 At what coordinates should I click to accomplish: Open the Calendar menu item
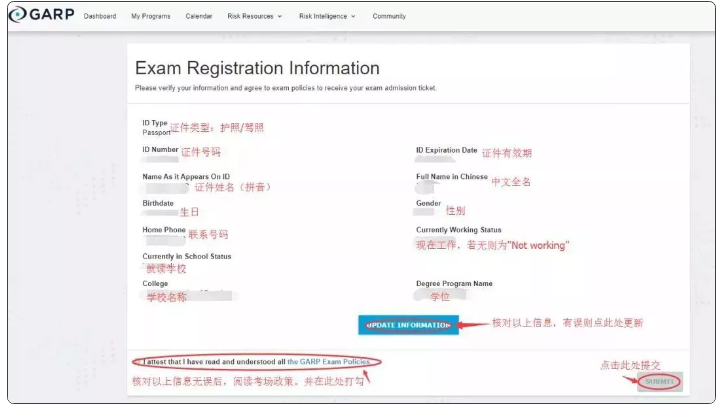(x=199, y=16)
